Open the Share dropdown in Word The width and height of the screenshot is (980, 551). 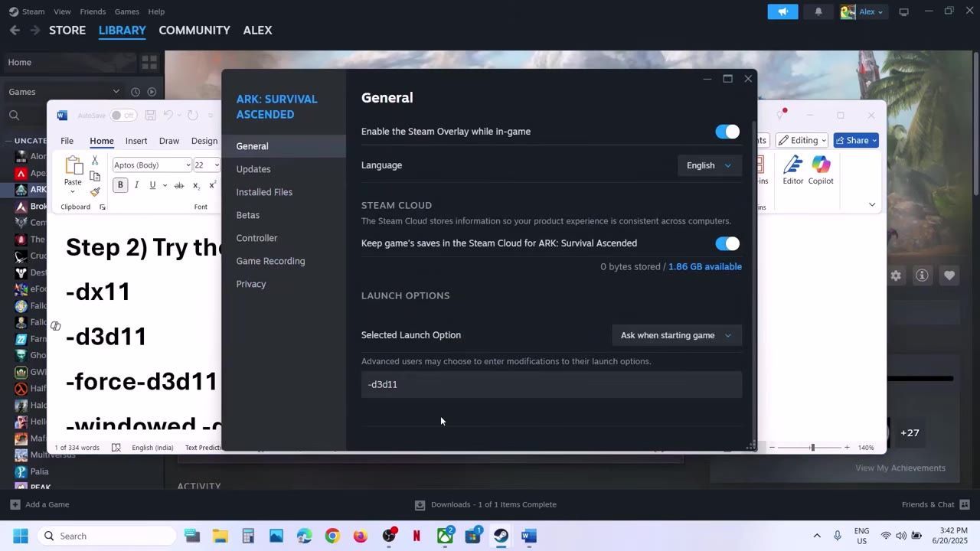tap(856, 140)
